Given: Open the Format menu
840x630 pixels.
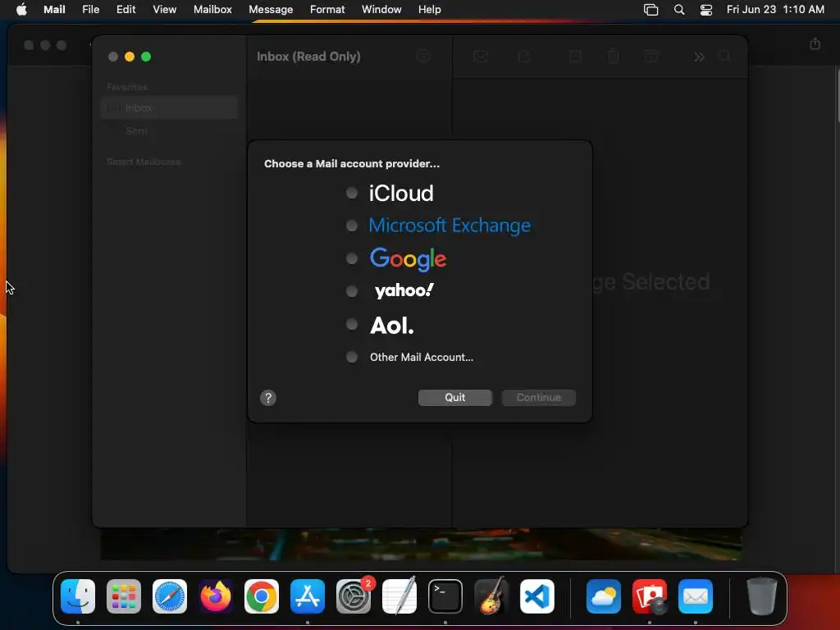Looking at the screenshot, I should click(327, 9).
